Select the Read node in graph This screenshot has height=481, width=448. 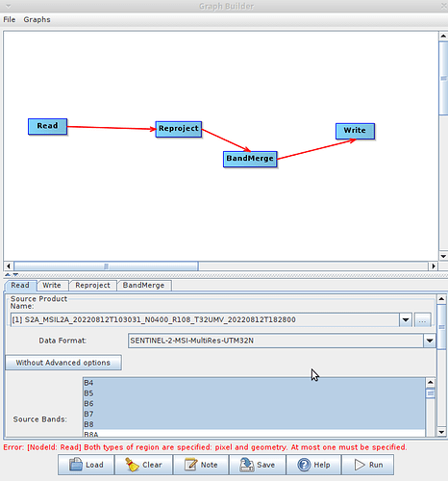tap(47, 126)
